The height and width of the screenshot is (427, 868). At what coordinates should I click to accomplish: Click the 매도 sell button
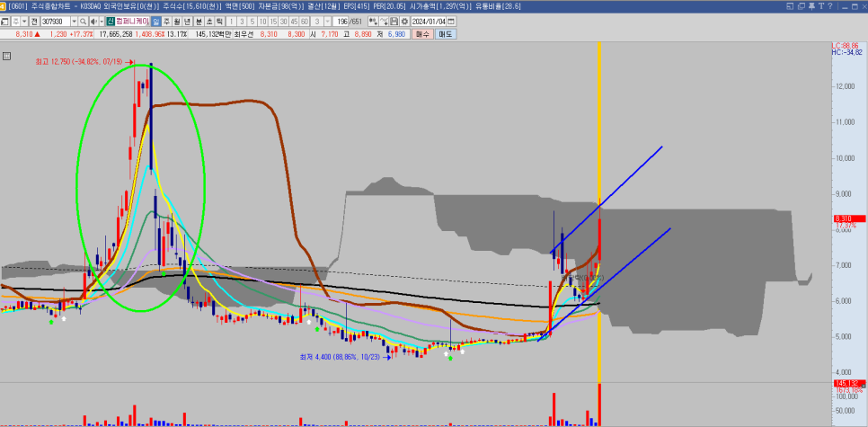click(x=446, y=34)
